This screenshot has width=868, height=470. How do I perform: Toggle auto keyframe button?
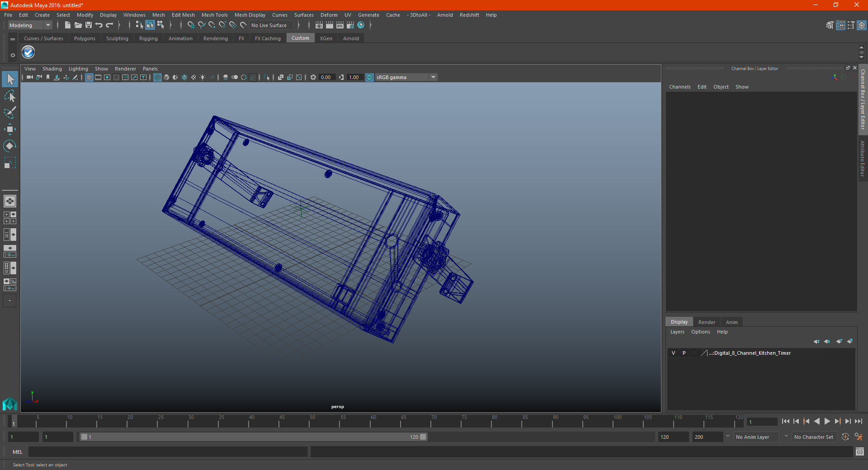(845, 437)
